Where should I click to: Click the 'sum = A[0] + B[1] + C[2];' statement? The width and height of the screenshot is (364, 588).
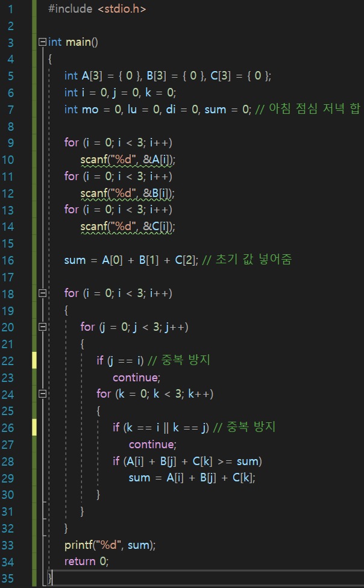click(x=131, y=260)
